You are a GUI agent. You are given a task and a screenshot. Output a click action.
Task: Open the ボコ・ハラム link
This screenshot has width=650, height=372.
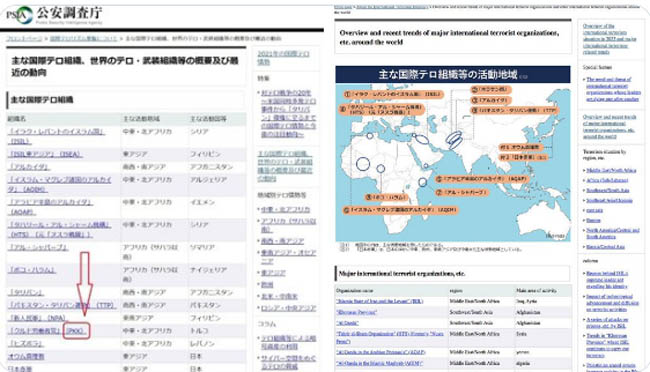click(32, 270)
